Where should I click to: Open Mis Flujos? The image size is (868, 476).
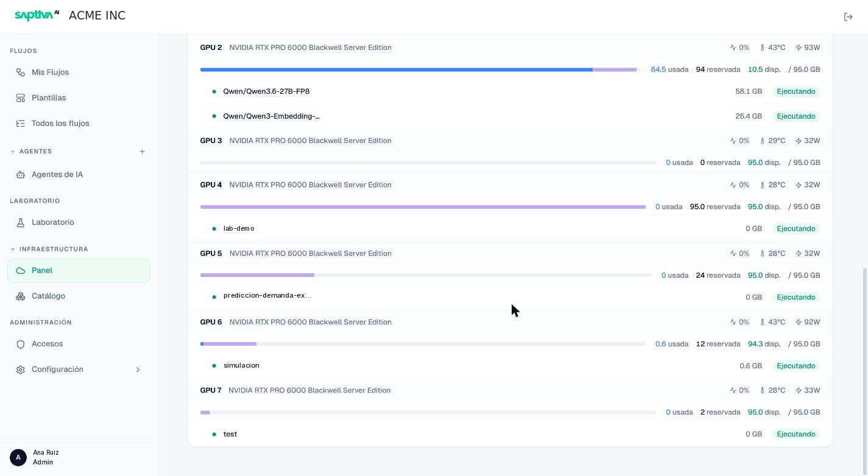click(79, 72)
